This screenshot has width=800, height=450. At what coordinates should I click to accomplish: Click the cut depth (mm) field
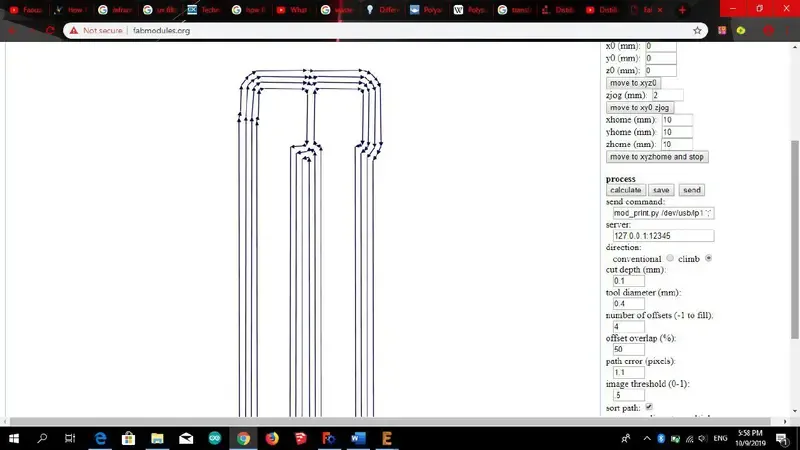tap(629, 281)
